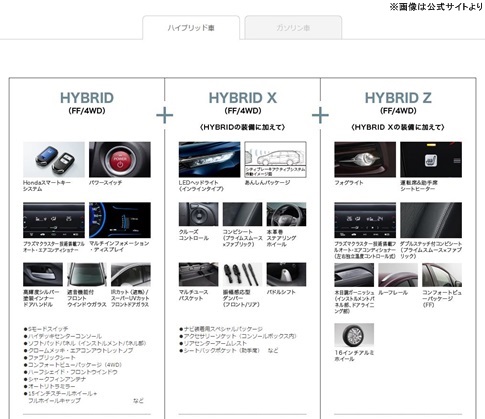Open the あんしんパッケージ car diagram
This screenshot has height=419, width=485.
click(x=275, y=159)
